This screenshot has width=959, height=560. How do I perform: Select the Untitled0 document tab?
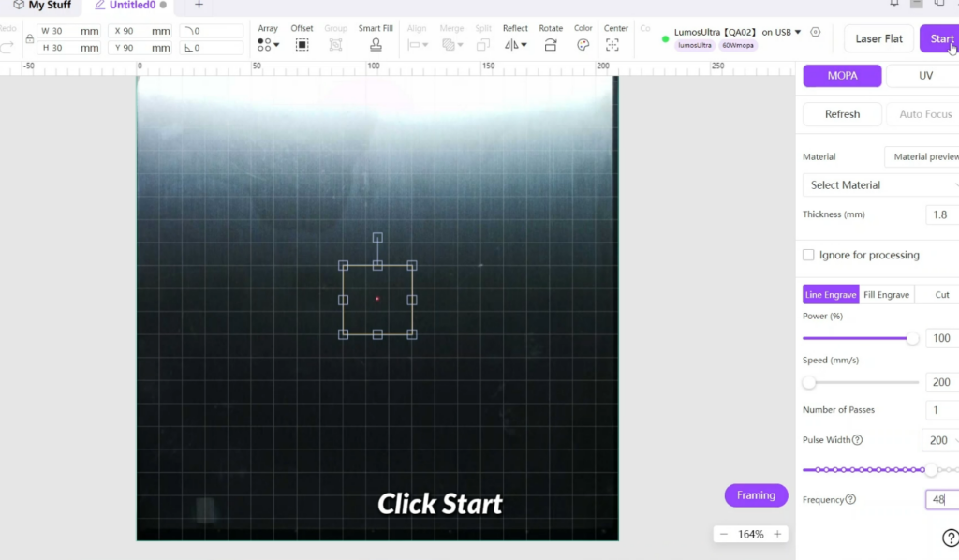pyautogui.click(x=131, y=6)
